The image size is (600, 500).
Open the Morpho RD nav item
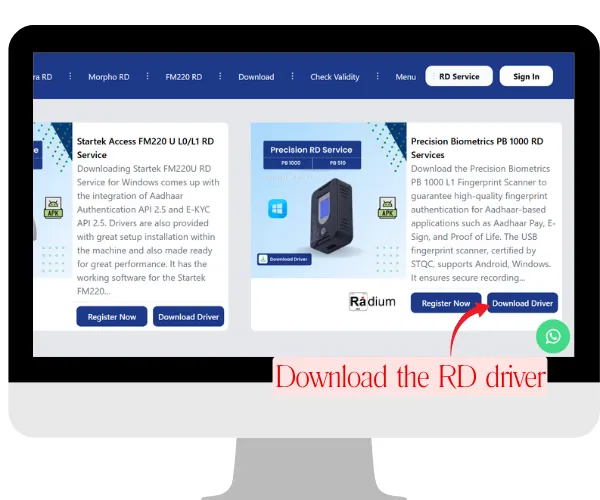pyautogui.click(x=108, y=77)
